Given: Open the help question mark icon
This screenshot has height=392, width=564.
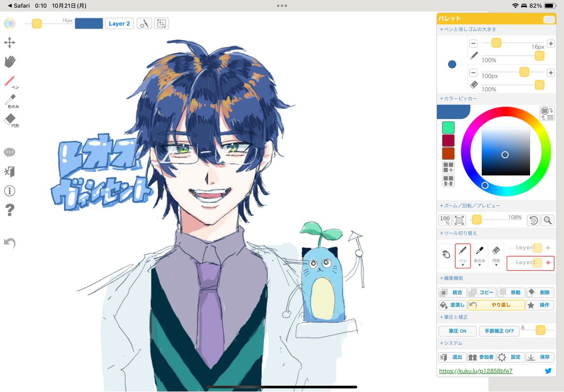Looking at the screenshot, I should 10,210.
